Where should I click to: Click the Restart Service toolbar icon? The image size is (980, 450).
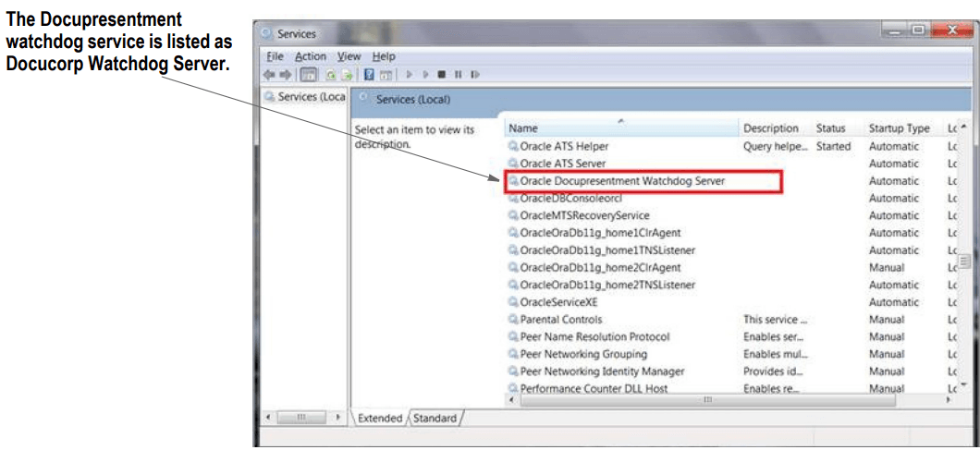click(x=475, y=75)
